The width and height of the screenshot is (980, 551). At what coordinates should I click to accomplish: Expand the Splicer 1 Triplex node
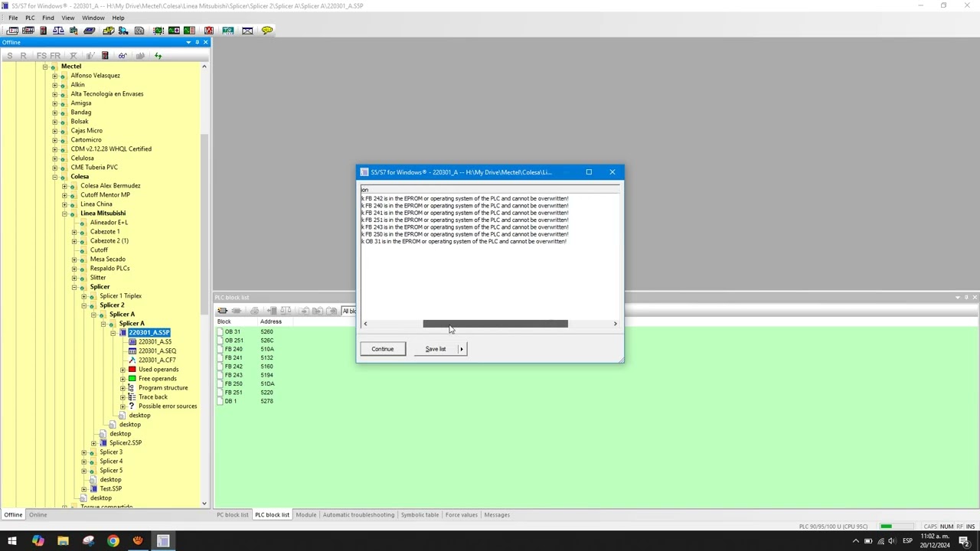[84, 296]
